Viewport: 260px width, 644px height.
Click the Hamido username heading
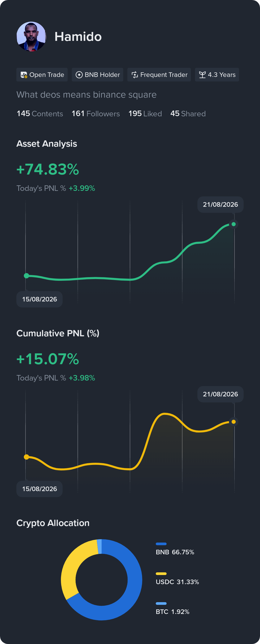click(78, 37)
